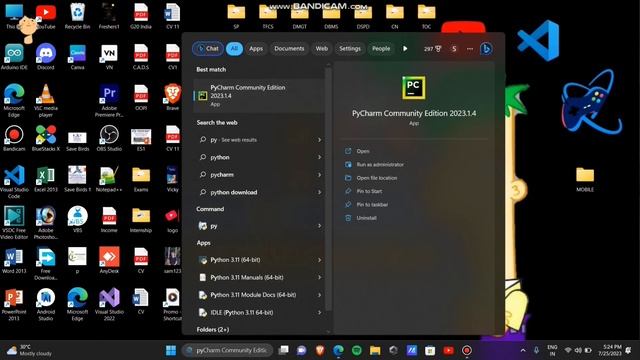The height and width of the screenshot is (360, 640).
Task: Open Bandicam recorder from taskbar
Action: tap(467, 350)
